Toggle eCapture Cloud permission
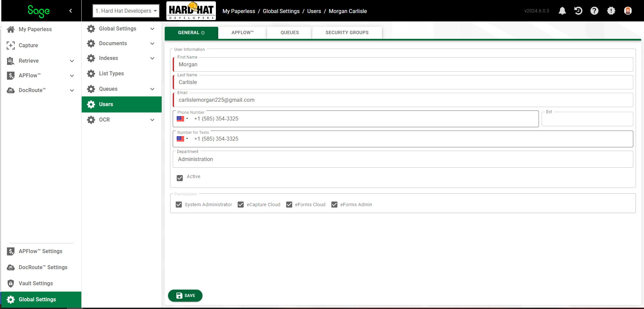This screenshot has width=644, height=309. point(241,205)
